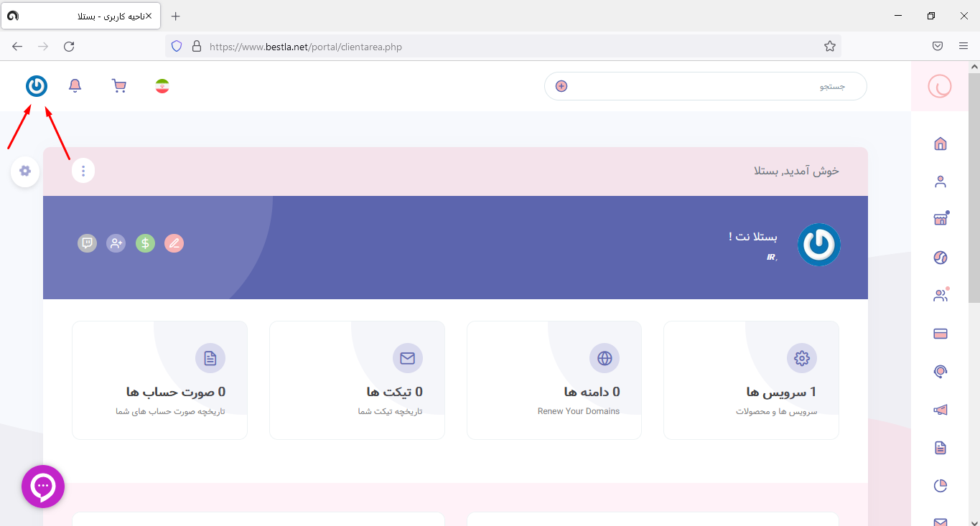Change language via Iran flag icon
This screenshot has height=526, width=980.
coord(162,86)
